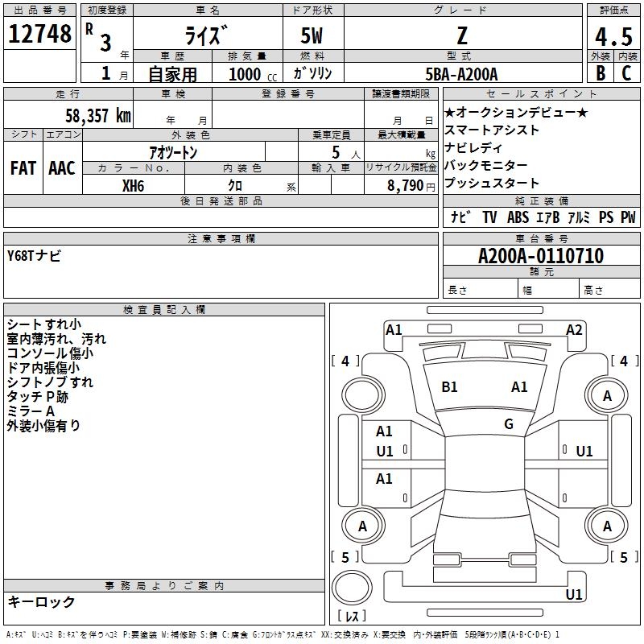Select the ABS equipment indicator
Viewport: 644px width, 644px height.
518,217
